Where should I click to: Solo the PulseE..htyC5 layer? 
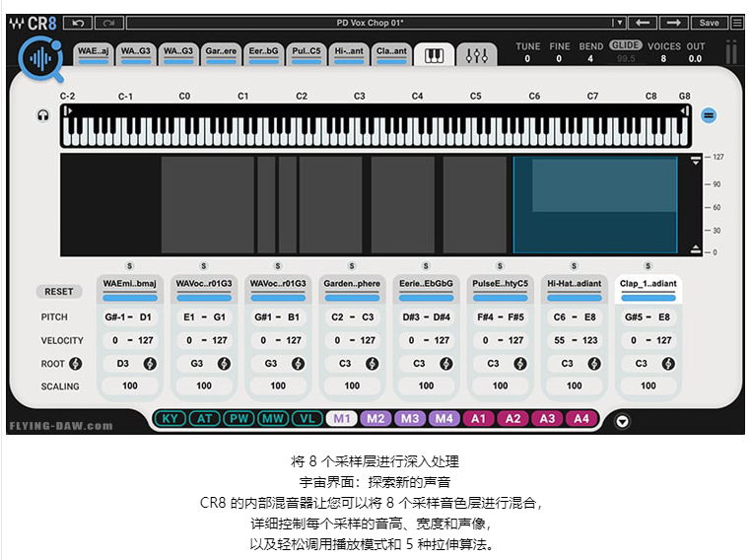coord(500,266)
